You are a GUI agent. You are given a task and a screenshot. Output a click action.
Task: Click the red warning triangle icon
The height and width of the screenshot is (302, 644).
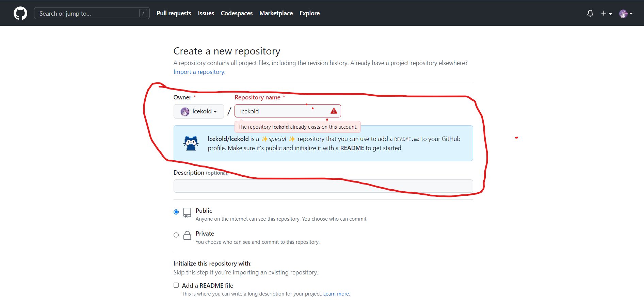[x=334, y=111]
